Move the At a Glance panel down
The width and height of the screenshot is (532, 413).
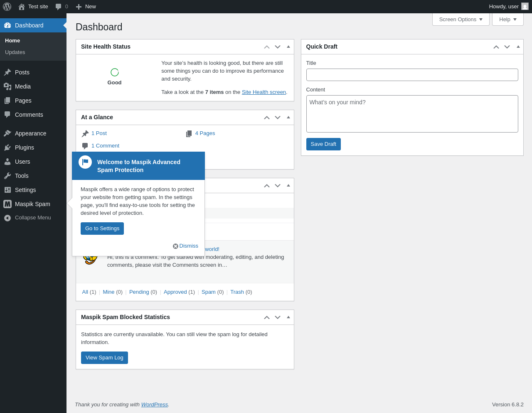click(278, 118)
